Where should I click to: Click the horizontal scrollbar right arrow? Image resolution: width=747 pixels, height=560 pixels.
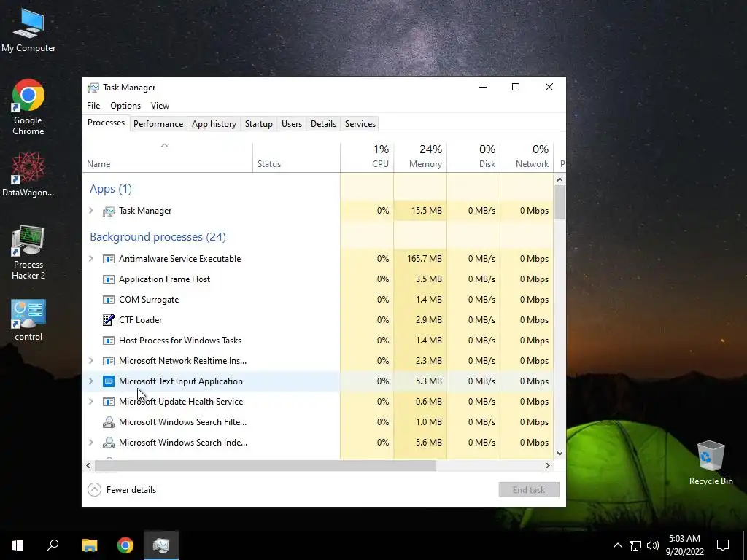tap(547, 465)
